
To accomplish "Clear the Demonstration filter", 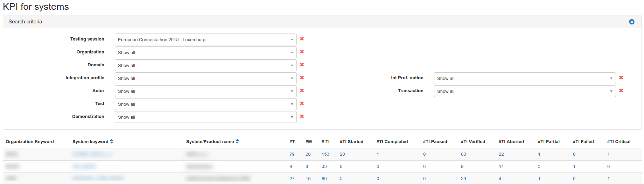I will 302,116.
